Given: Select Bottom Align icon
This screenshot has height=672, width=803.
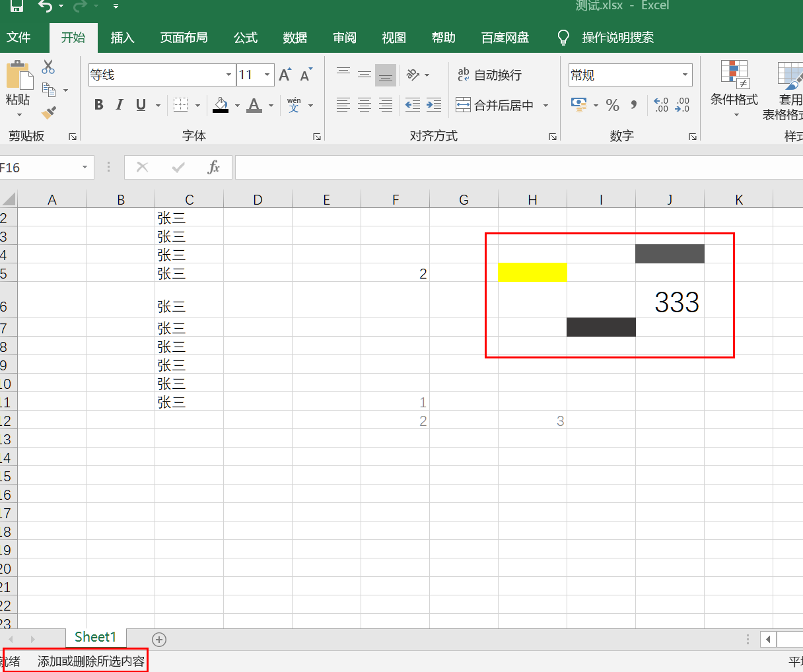Looking at the screenshot, I should point(386,75).
